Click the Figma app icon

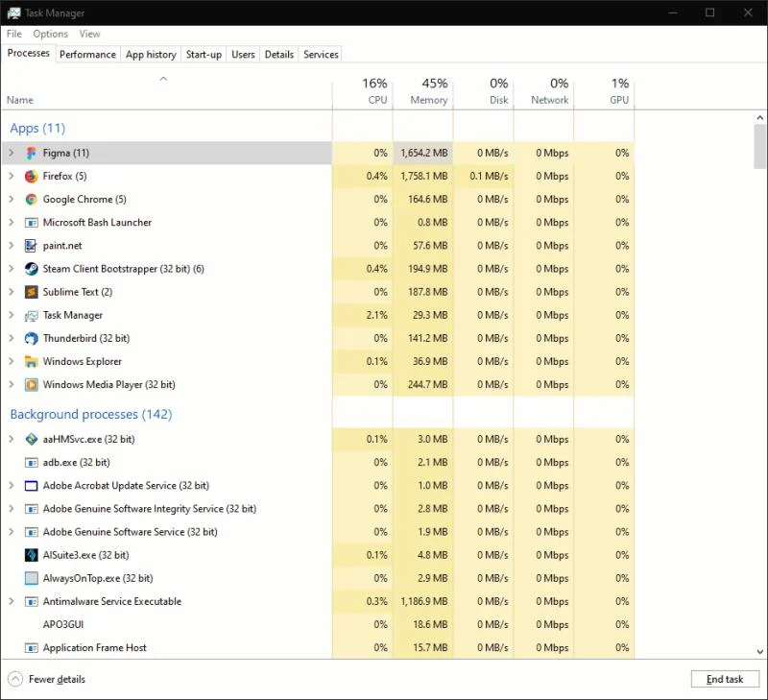click(x=32, y=154)
